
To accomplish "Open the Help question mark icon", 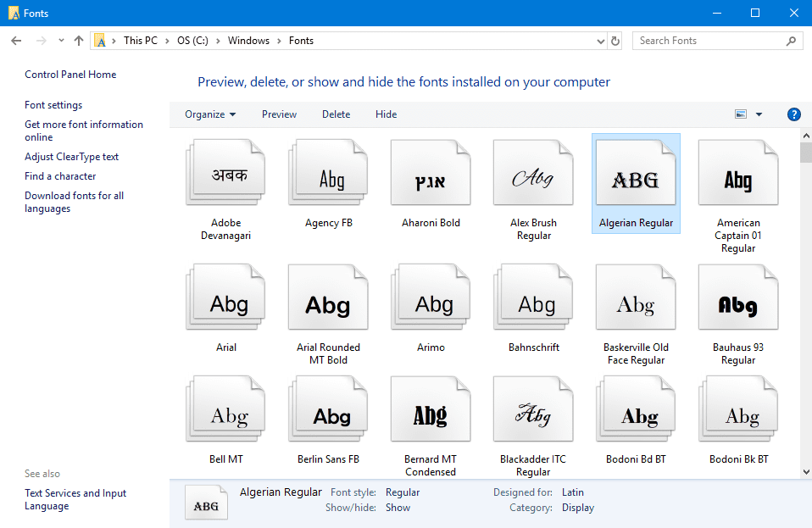I will click(793, 114).
